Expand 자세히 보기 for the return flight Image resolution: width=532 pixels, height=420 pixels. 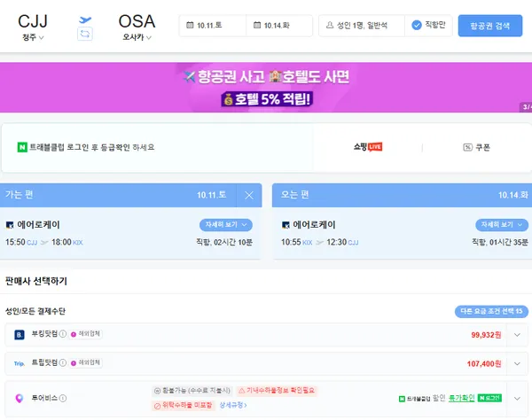tap(502, 225)
